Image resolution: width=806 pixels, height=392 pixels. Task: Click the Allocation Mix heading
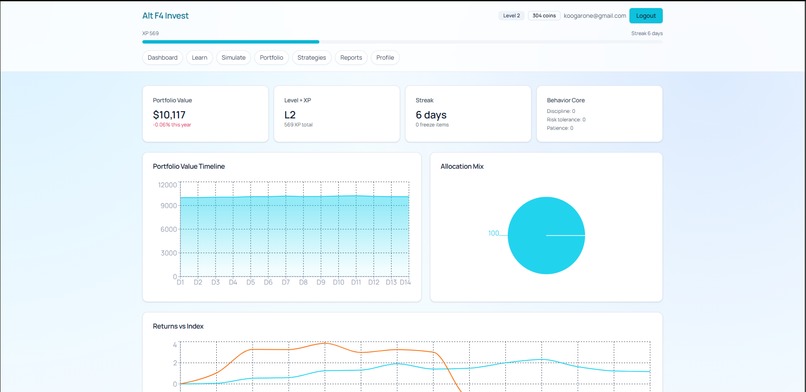pyautogui.click(x=462, y=166)
